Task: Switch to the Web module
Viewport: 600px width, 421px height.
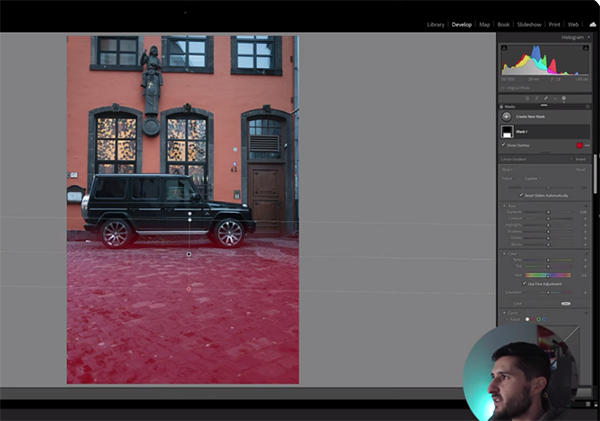Action: pos(573,24)
